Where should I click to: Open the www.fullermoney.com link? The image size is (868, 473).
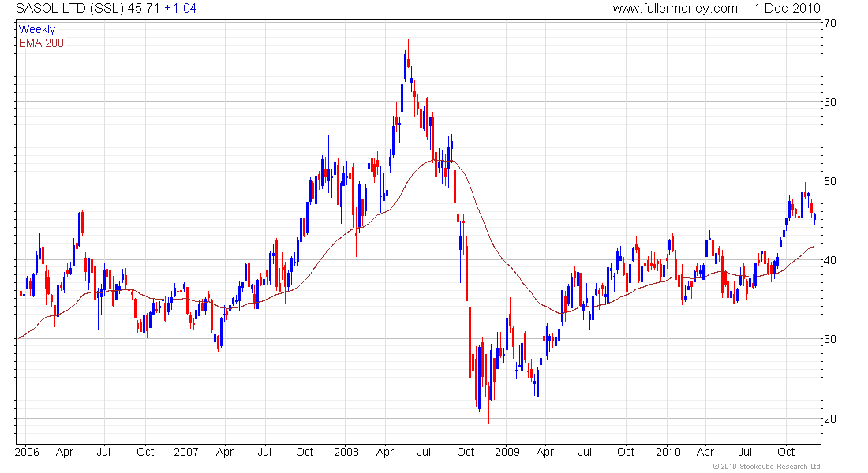pyautogui.click(x=675, y=9)
